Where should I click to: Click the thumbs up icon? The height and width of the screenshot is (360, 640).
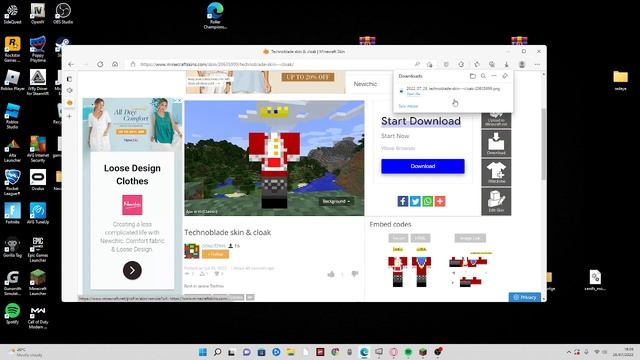tap(331, 274)
